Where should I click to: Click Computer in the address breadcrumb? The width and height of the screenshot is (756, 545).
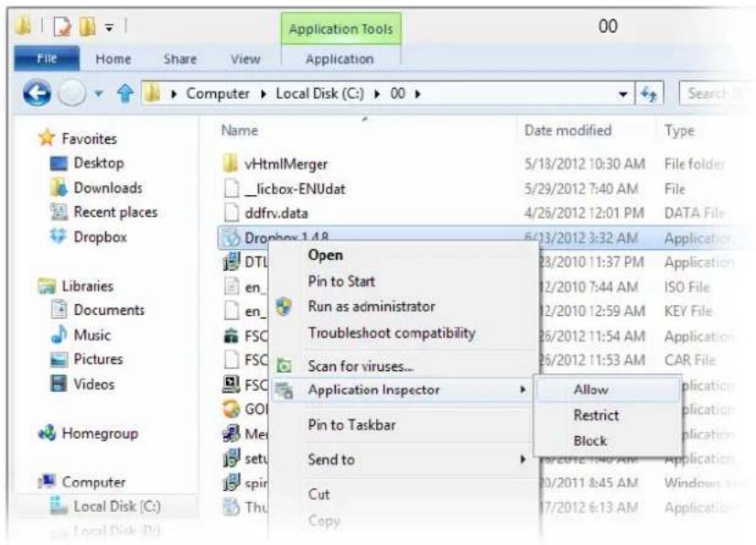[218, 93]
